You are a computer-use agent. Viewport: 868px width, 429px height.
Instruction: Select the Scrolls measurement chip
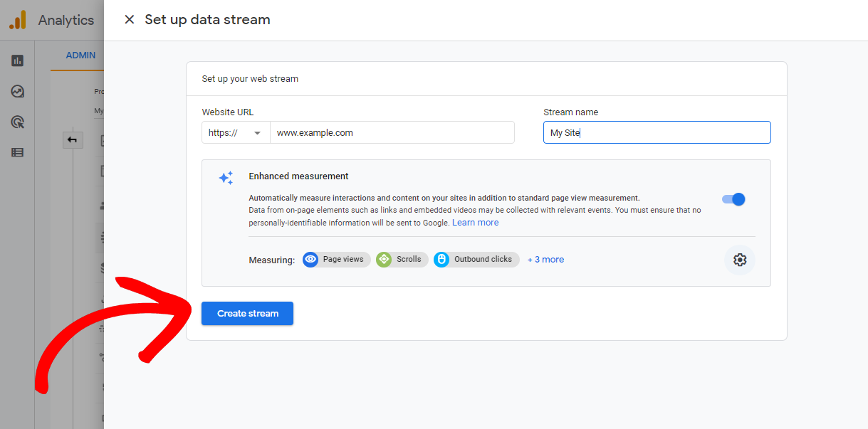tap(402, 260)
